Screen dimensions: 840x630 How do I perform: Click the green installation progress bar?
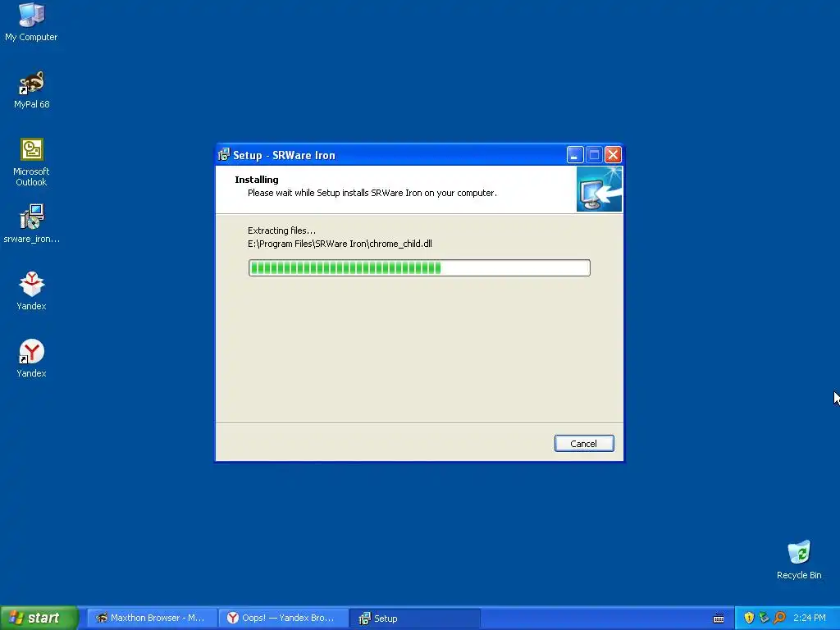click(x=419, y=268)
